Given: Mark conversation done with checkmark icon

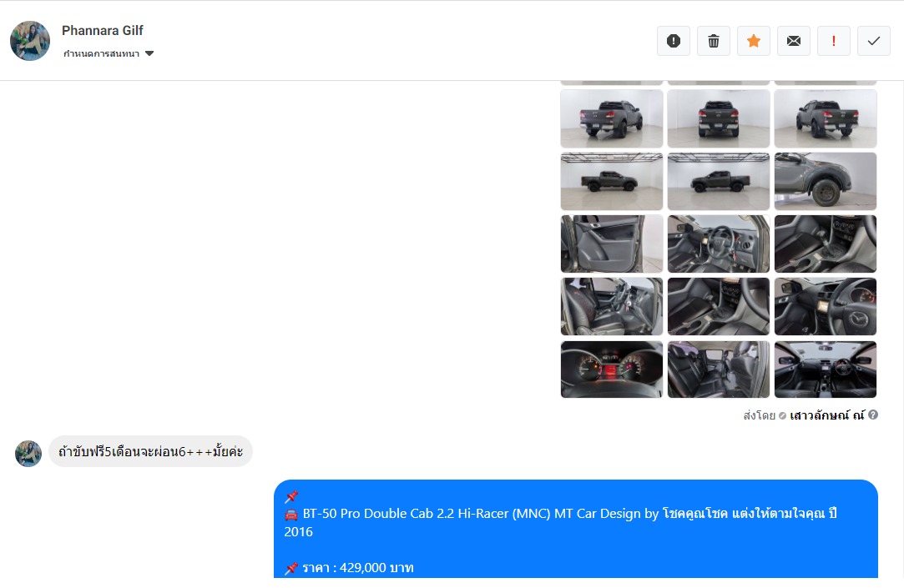Looking at the screenshot, I should point(873,41).
